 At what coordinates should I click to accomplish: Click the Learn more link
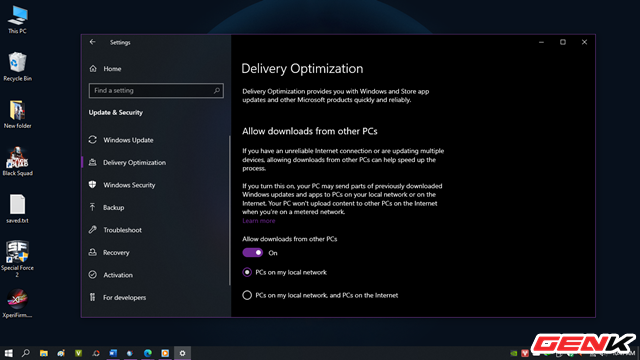point(259,221)
